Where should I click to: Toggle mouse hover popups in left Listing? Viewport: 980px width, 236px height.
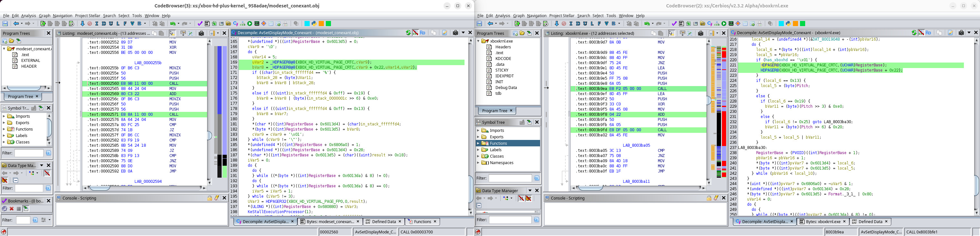(x=172, y=33)
